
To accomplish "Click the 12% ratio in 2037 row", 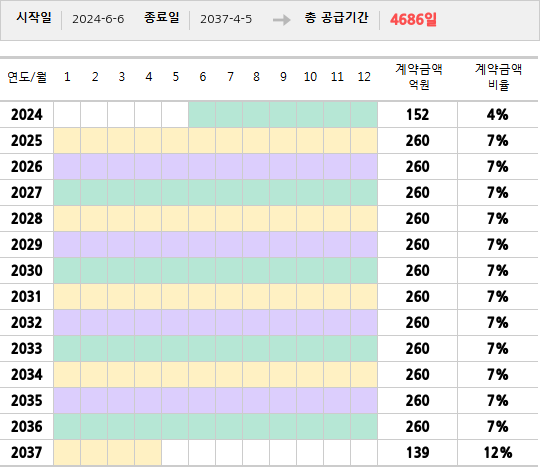I will 498,452.
